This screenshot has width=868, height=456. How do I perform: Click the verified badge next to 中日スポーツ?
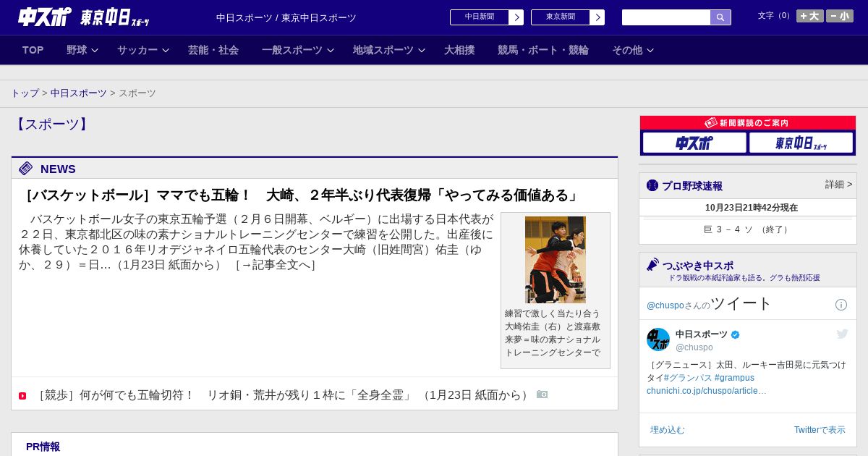736,334
